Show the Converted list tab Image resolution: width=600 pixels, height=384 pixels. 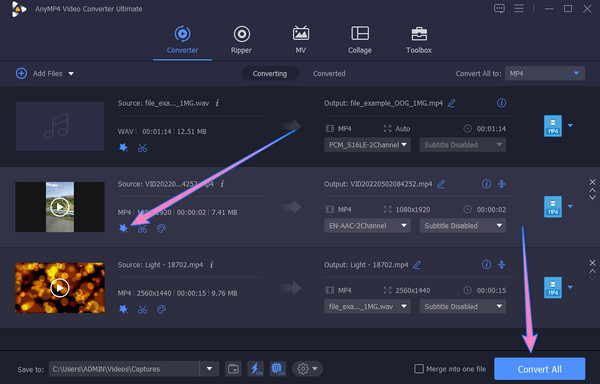(x=329, y=73)
